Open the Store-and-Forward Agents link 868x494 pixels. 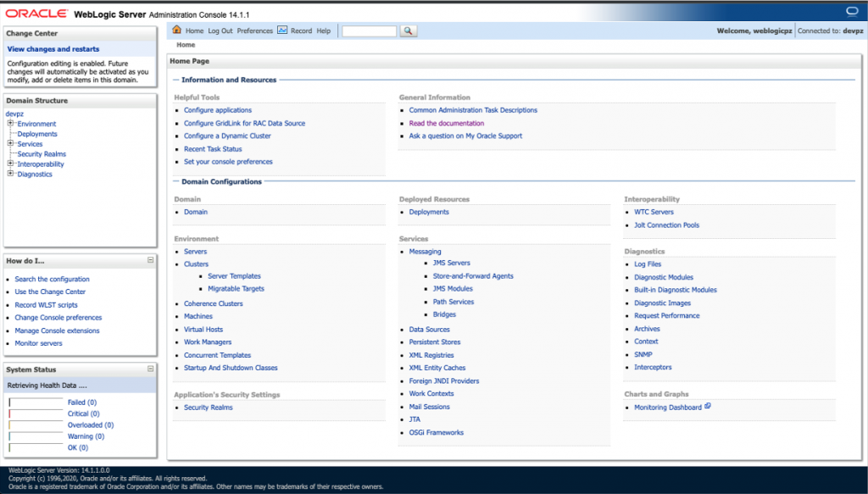[x=473, y=276]
